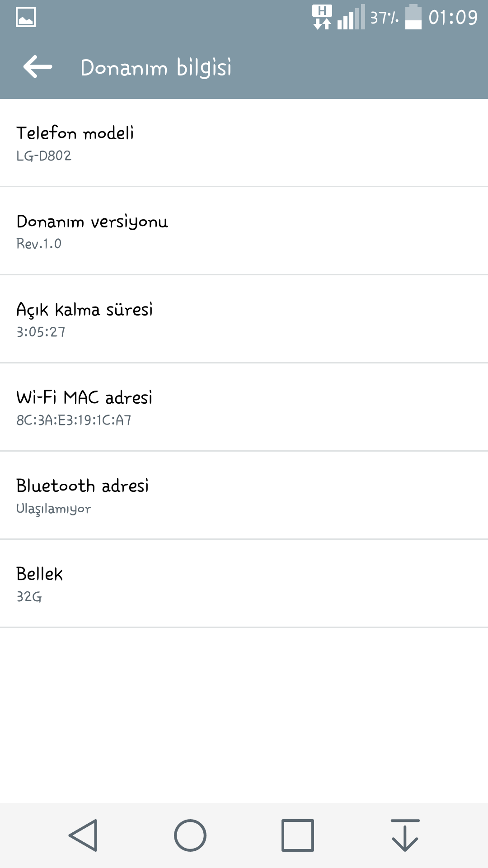
Task: Open the Açık kalma süresi item
Action: [244, 319]
